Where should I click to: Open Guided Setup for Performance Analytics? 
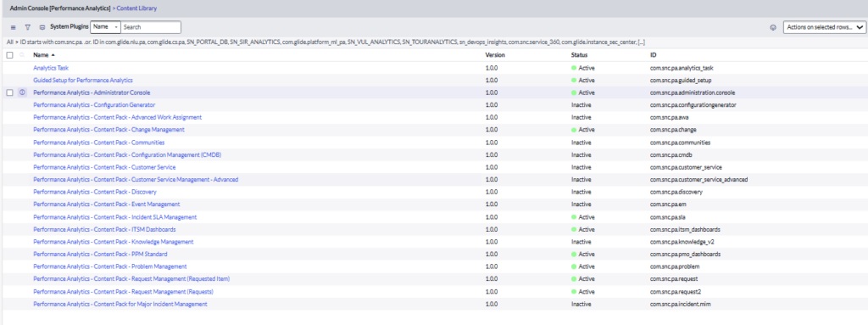83,81
